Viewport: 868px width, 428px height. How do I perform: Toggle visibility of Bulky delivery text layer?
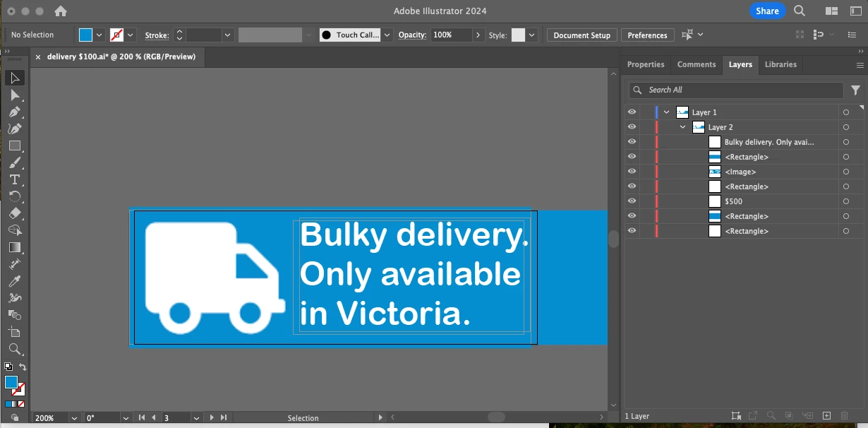[632, 142]
